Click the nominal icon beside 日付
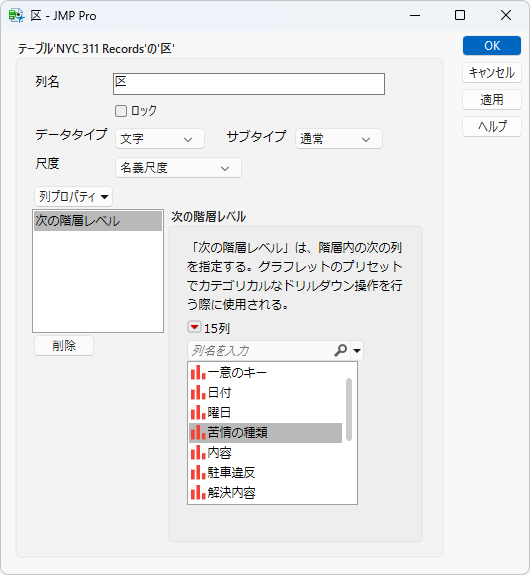This screenshot has height=575, width=530. click(198, 393)
